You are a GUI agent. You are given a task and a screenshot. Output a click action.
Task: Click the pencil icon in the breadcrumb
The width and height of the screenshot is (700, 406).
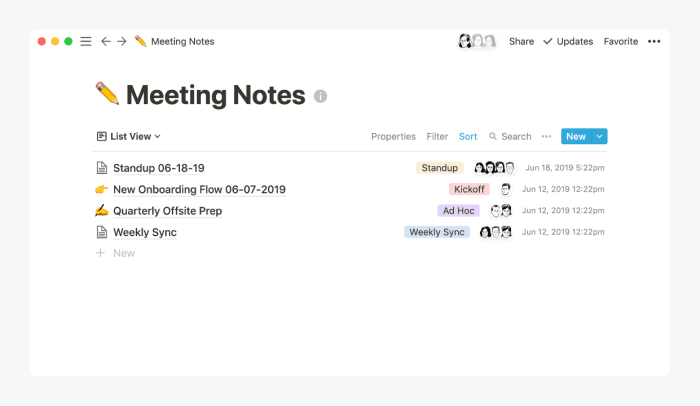pos(141,41)
